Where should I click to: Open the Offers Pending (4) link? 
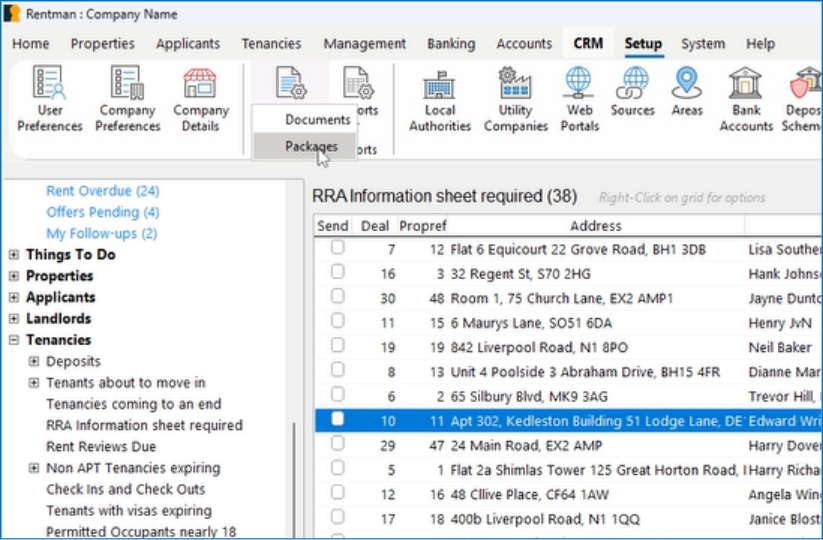(x=103, y=212)
